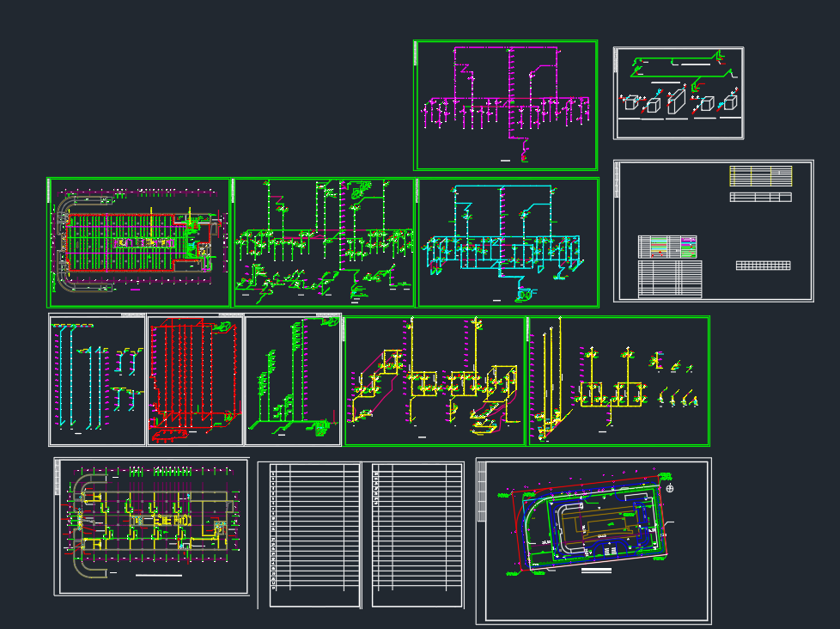The width and height of the screenshot is (840, 629).
Task: Select the magenta pipe riser diagram sheet
Action: pyautogui.click(x=505, y=105)
